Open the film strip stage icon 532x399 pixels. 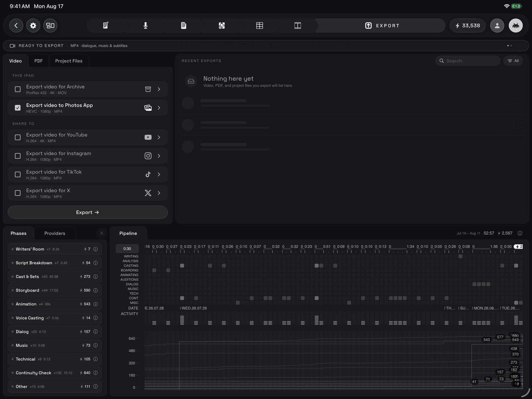click(x=298, y=26)
